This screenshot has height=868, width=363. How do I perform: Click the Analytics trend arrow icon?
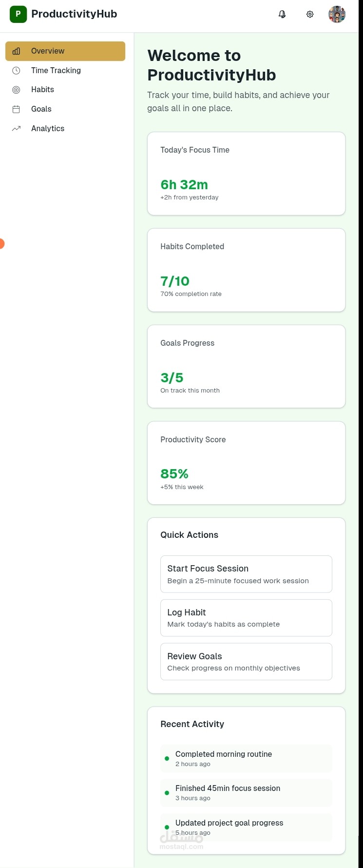(16, 129)
